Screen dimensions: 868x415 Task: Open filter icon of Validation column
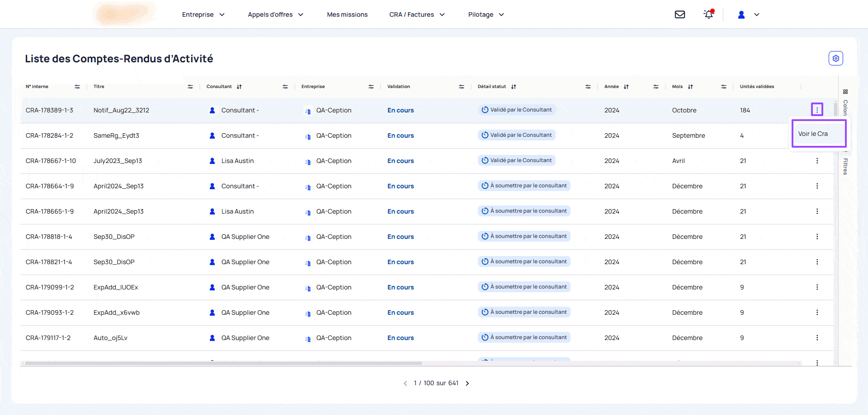point(462,87)
